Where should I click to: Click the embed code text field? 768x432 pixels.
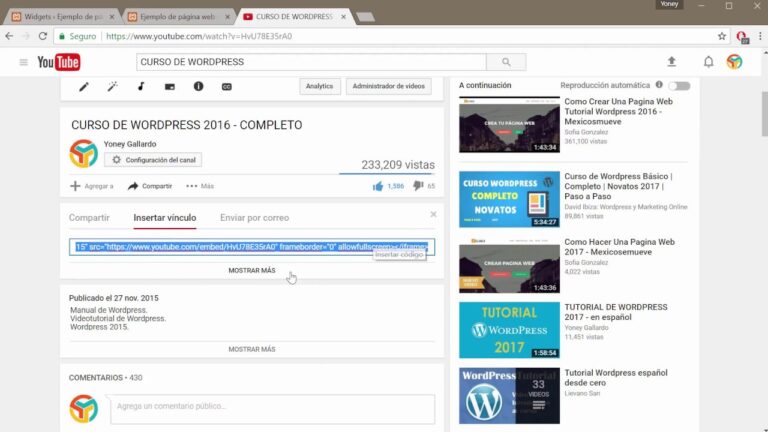point(252,247)
